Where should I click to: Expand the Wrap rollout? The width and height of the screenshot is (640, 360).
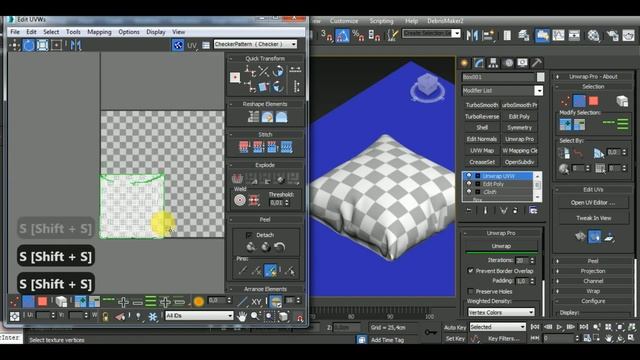click(593, 291)
